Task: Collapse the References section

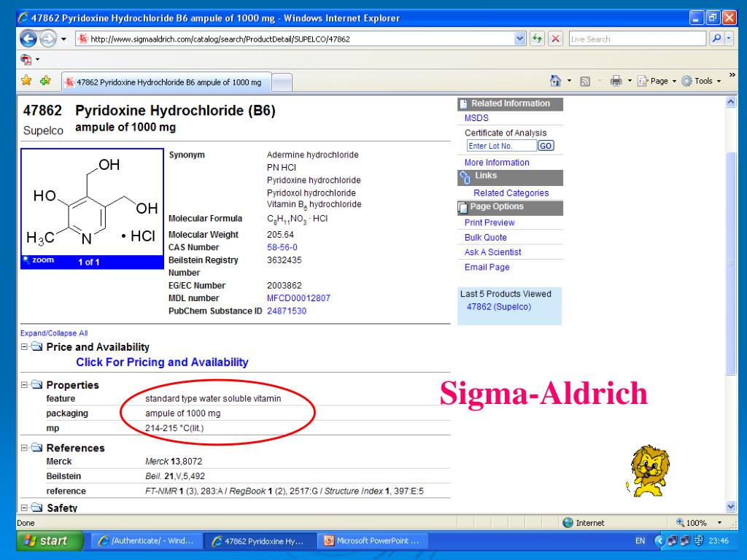Action: [24, 448]
